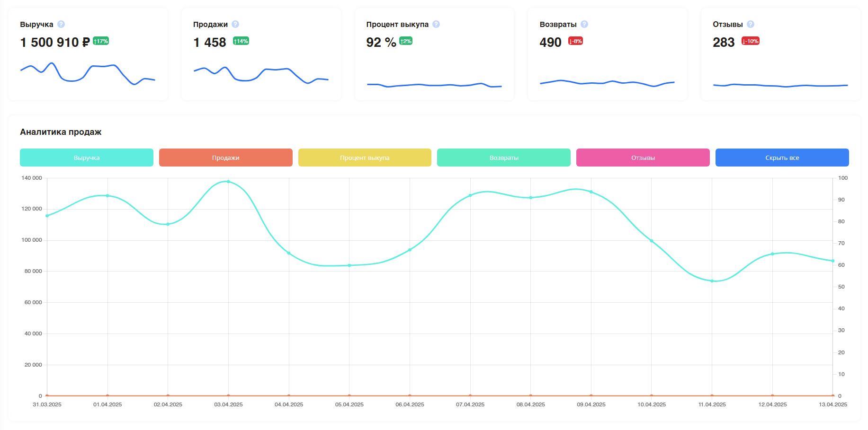Open help icon next to Продажи
The image size is (868, 430).
(235, 24)
